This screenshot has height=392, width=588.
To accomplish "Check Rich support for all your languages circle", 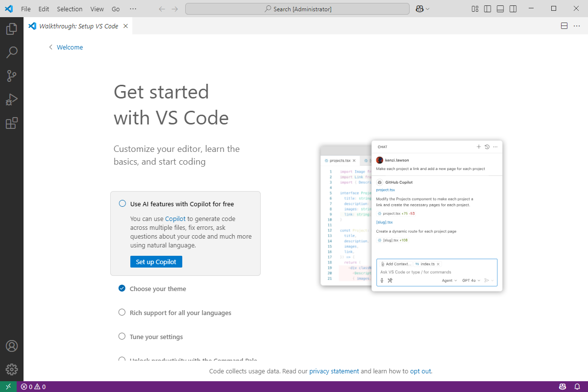I will tap(122, 312).
